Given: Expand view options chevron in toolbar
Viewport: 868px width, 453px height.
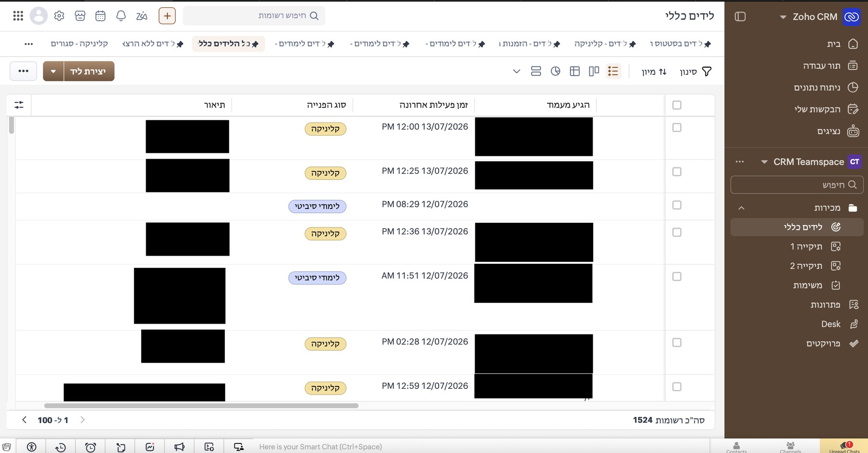Looking at the screenshot, I should [x=516, y=71].
